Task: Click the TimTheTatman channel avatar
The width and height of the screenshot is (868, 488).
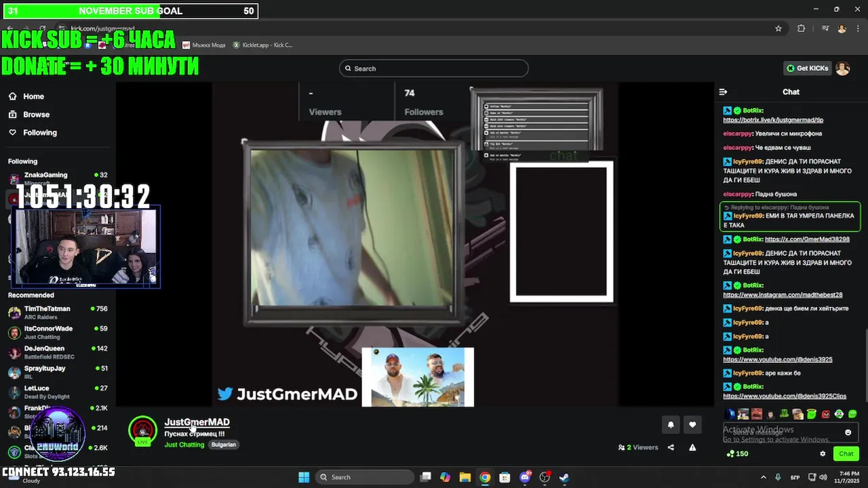Action: click(x=14, y=312)
